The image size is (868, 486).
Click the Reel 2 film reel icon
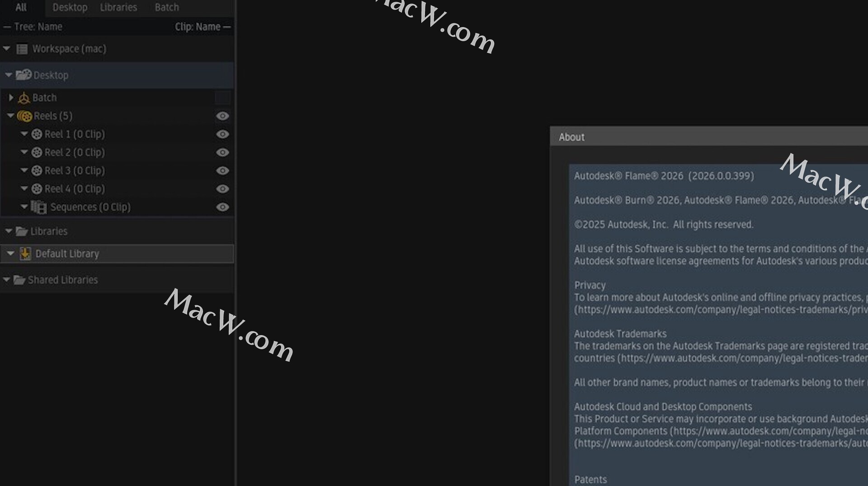coord(37,152)
